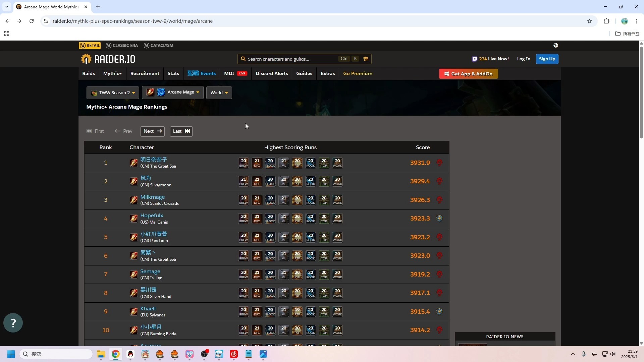Reload the page
The image size is (644, 362).
pyautogui.click(x=32, y=21)
